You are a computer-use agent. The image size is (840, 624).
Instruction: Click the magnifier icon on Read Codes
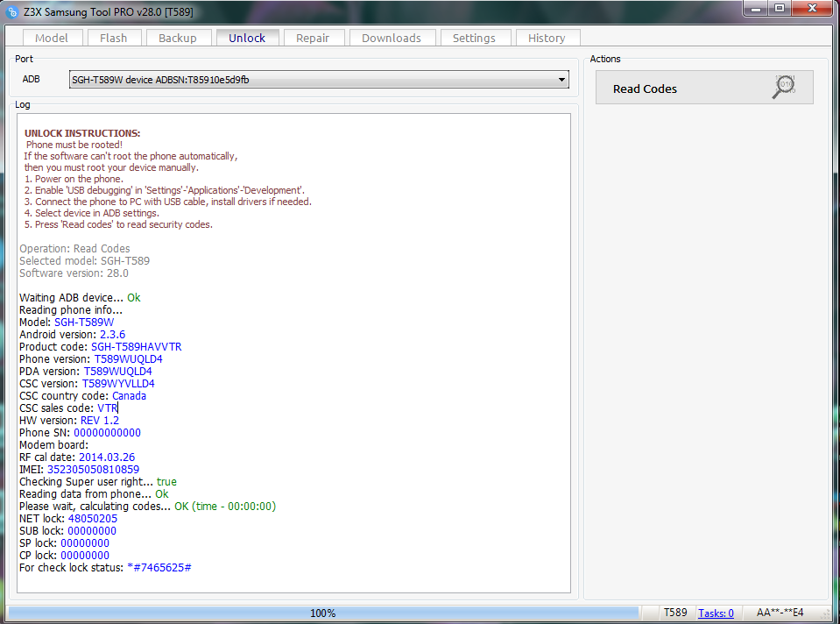pos(784,87)
